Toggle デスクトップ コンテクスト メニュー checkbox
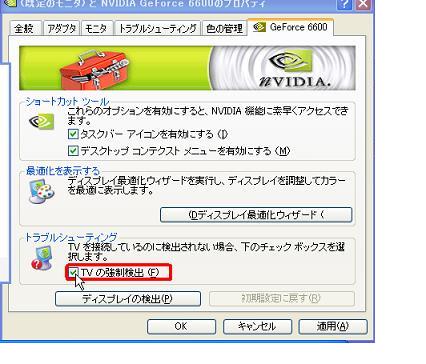 (x=73, y=151)
